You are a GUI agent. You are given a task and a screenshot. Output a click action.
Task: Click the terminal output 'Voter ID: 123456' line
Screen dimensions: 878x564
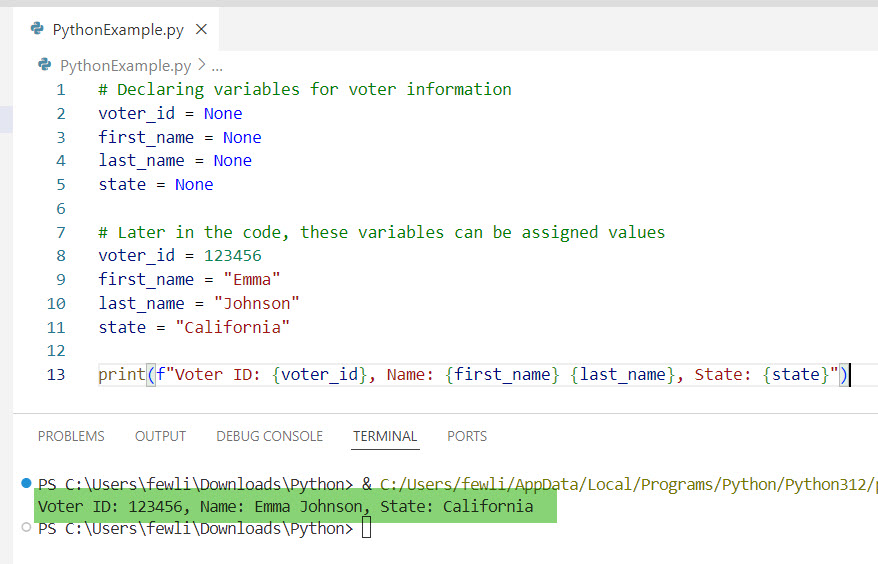(286, 507)
